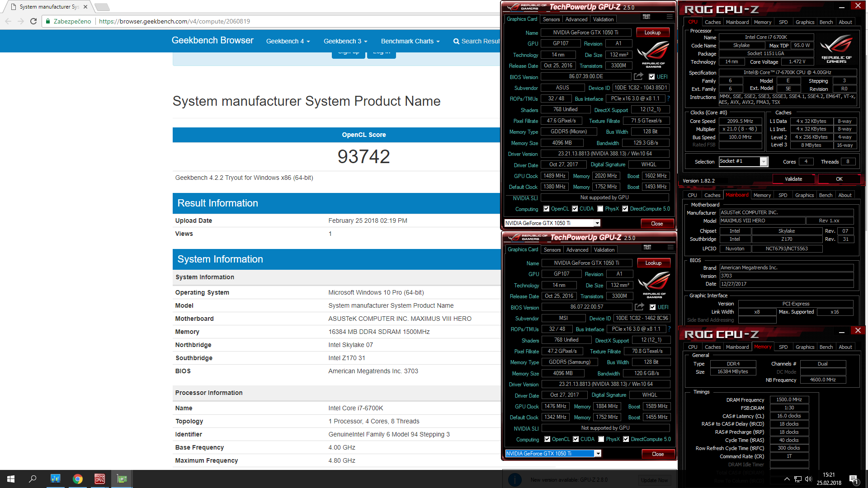Click Close button in lower GPU-Z
The image size is (868, 488).
(x=658, y=454)
